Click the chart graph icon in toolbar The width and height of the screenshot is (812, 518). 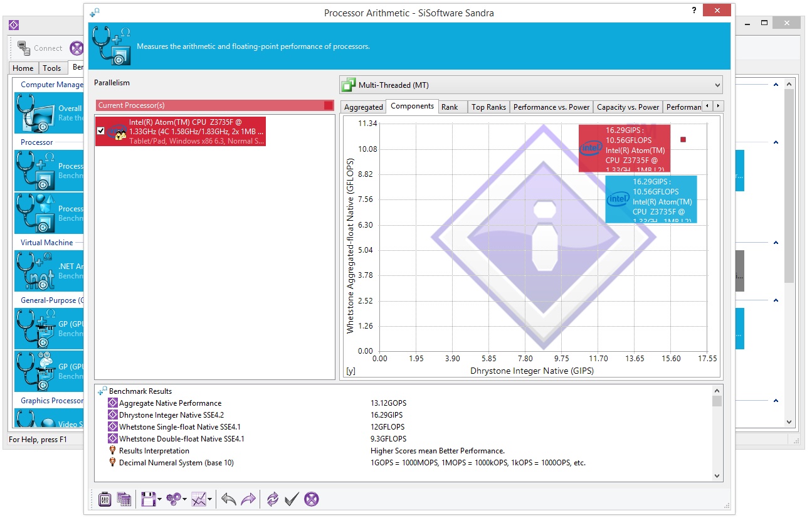[199, 499]
